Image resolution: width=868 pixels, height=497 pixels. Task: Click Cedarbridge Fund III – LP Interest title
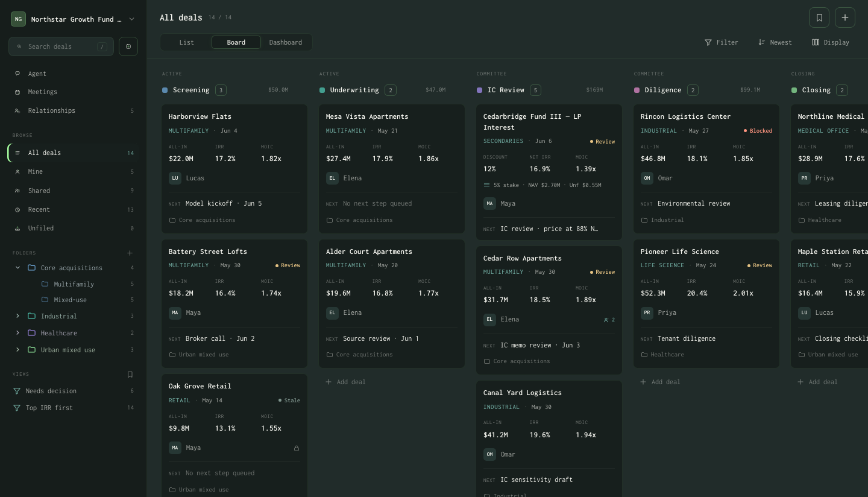click(532, 122)
